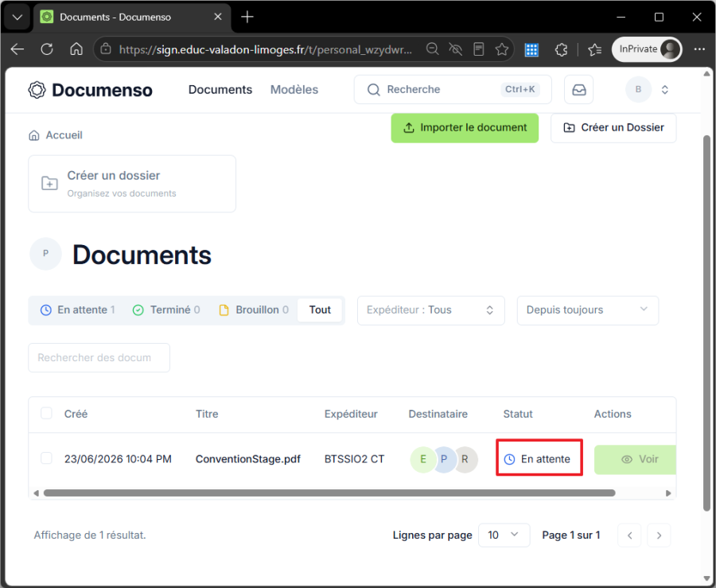Click the recipient avatar E
Image resolution: width=716 pixels, height=588 pixels.
click(423, 459)
